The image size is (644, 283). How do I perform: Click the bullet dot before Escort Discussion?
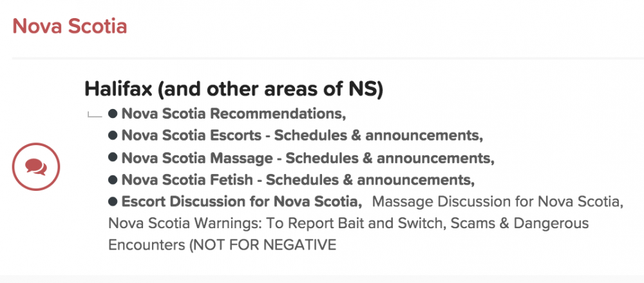click(113, 202)
